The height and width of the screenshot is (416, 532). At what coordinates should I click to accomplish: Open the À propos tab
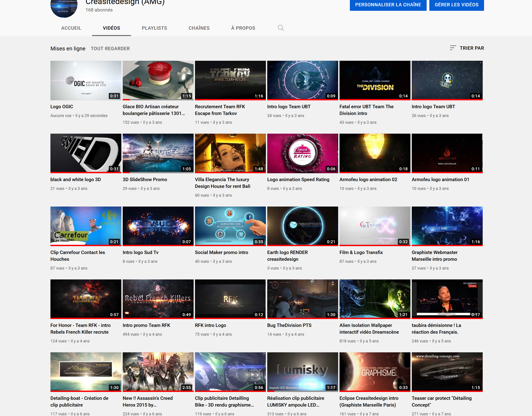tap(243, 28)
